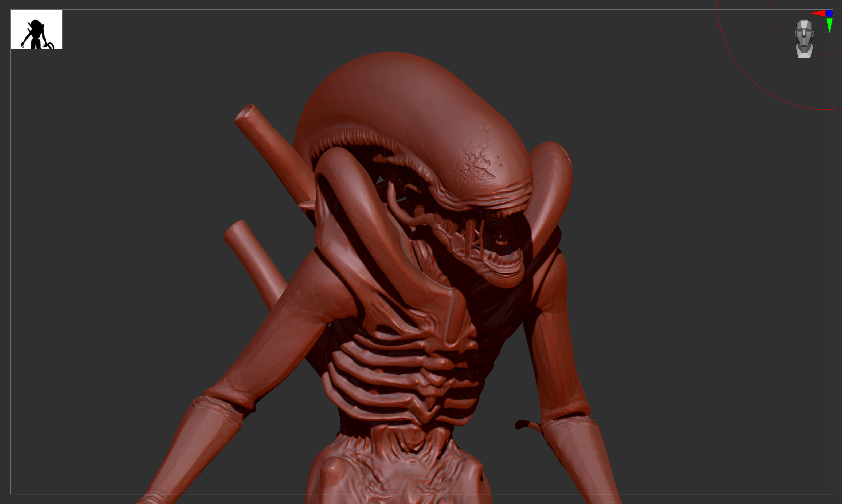The height and width of the screenshot is (504, 842).
Task: Click the blue Z-axis dot
Action: coord(829,13)
